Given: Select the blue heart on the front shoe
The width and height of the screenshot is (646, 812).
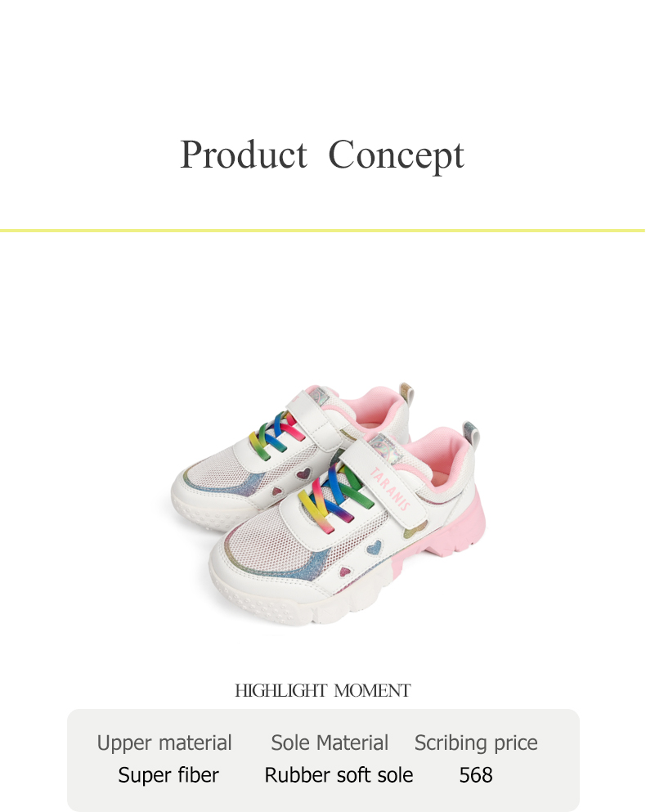Looking at the screenshot, I should 374,547.
